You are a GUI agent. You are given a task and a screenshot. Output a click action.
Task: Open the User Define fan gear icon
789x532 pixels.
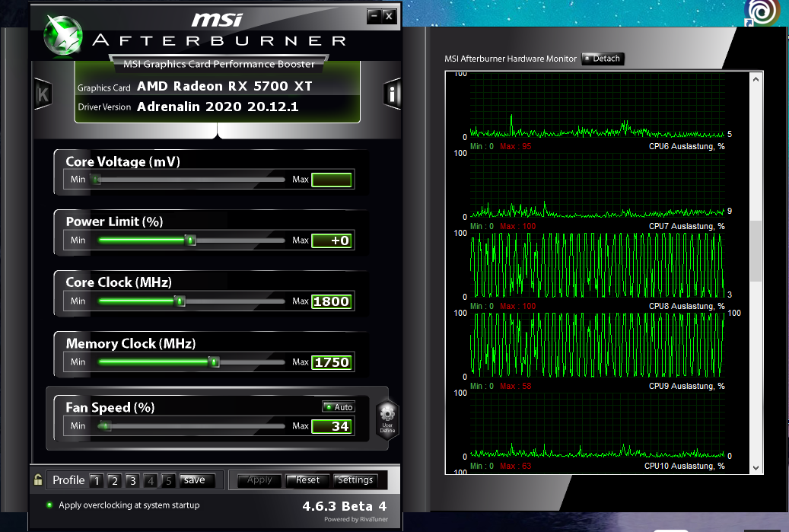[387, 419]
